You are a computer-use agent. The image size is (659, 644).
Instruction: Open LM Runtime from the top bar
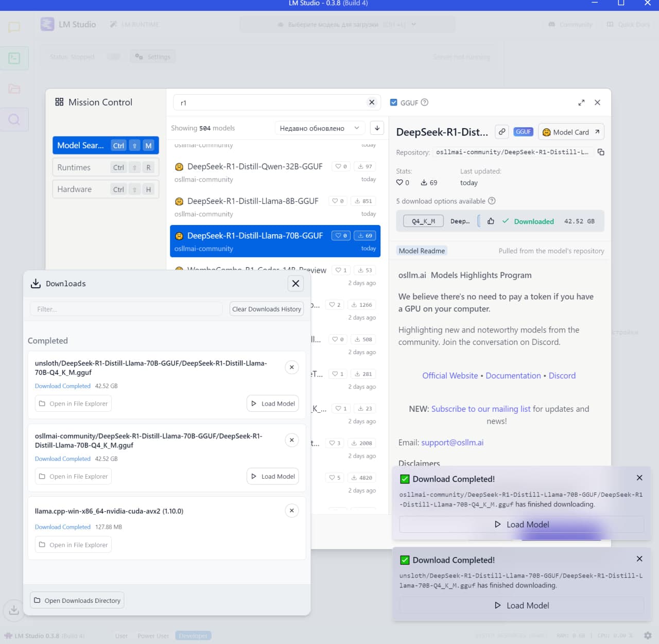pyautogui.click(x=134, y=25)
